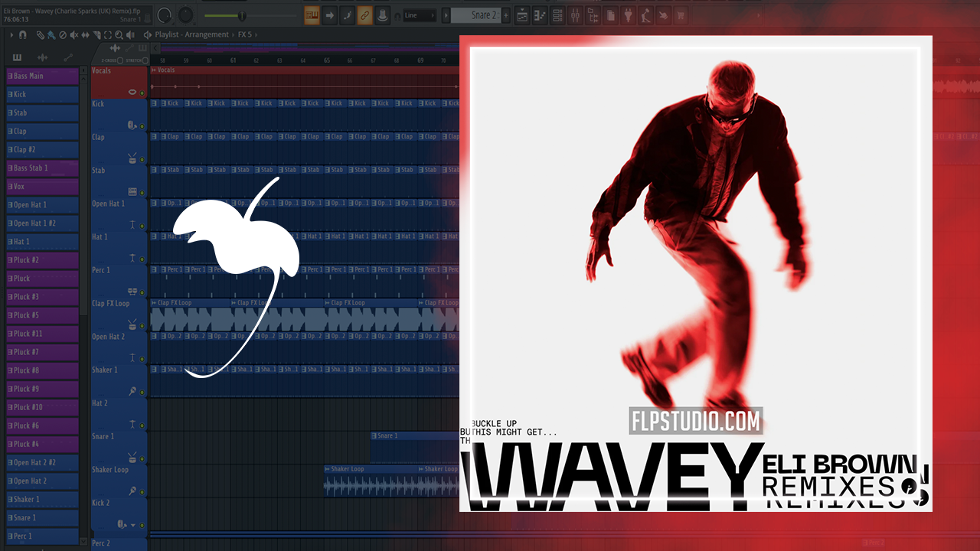Open the playlist options menu arrow
The height and width of the screenshot is (551, 980).
[11, 34]
